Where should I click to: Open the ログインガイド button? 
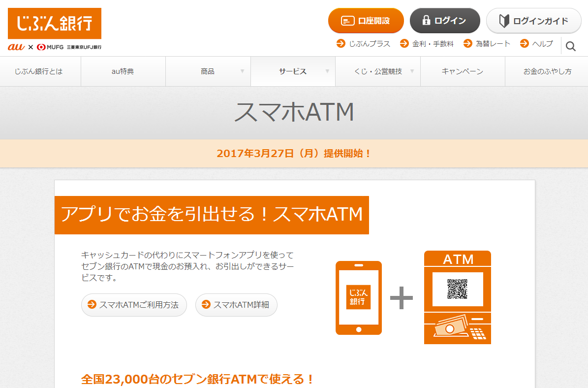pos(533,21)
